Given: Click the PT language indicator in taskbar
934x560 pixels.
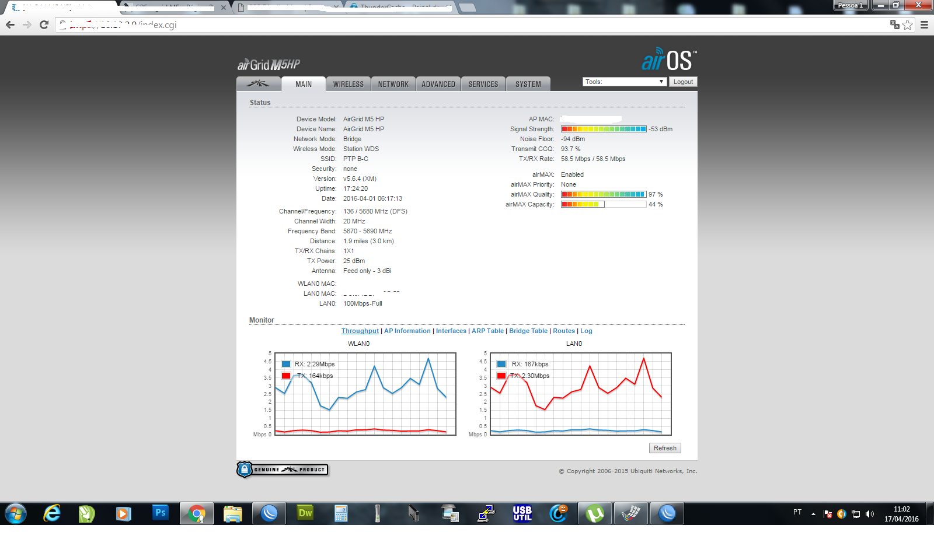Looking at the screenshot, I should coord(797,512).
